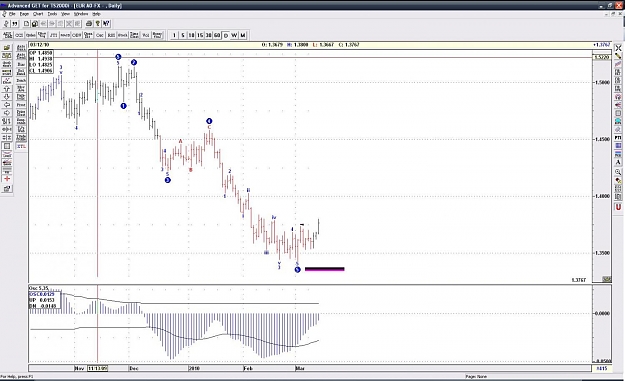Image resolution: width=625 pixels, height=381 pixels.
Task: Click the XTL button in left toolbar
Action: [x=21, y=146]
